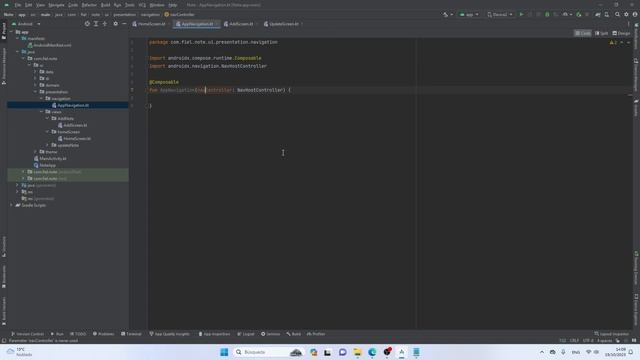This screenshot has height=360, width=640.
Task: Open the View menu
Action: [x=40, y=5]
